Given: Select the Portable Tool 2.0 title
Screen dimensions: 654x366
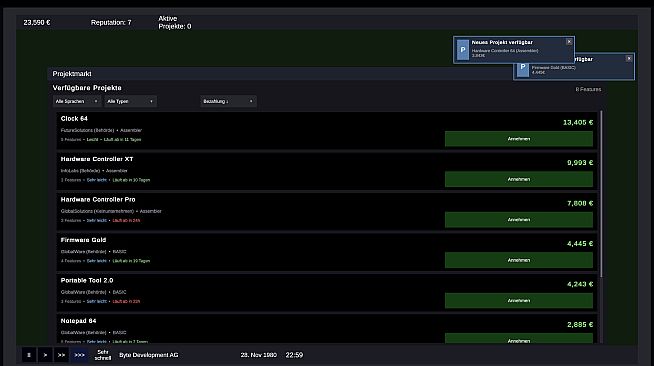Looking at the screenshot, I should [x=87, y=281].
